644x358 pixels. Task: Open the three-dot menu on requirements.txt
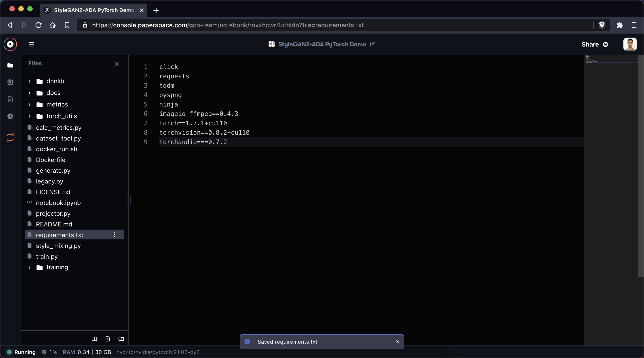click(x=114, y=235)
